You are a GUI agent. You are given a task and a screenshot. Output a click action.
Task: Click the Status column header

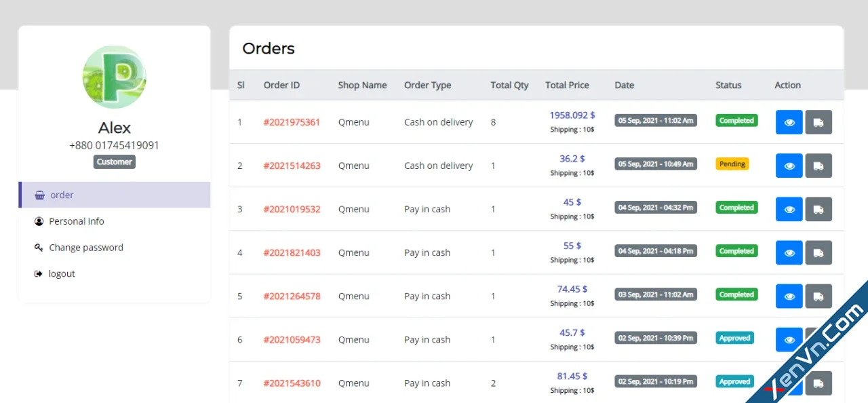tap(728, 85)
